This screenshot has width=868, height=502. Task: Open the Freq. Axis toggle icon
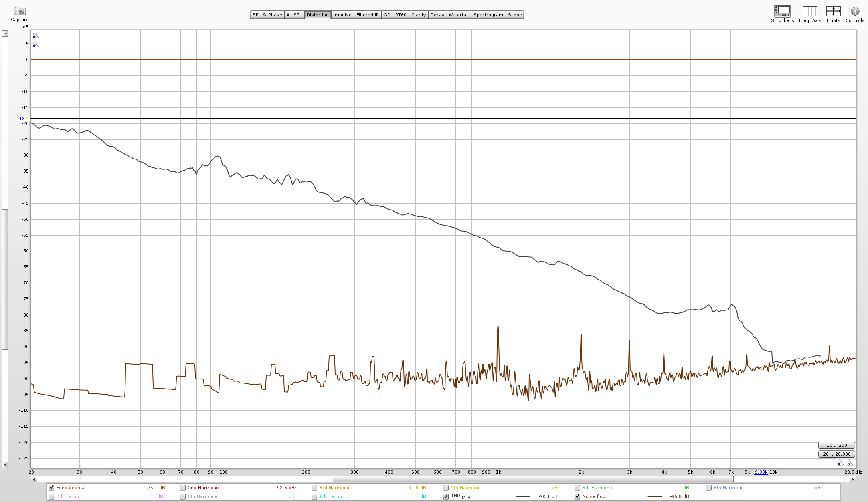810,11
